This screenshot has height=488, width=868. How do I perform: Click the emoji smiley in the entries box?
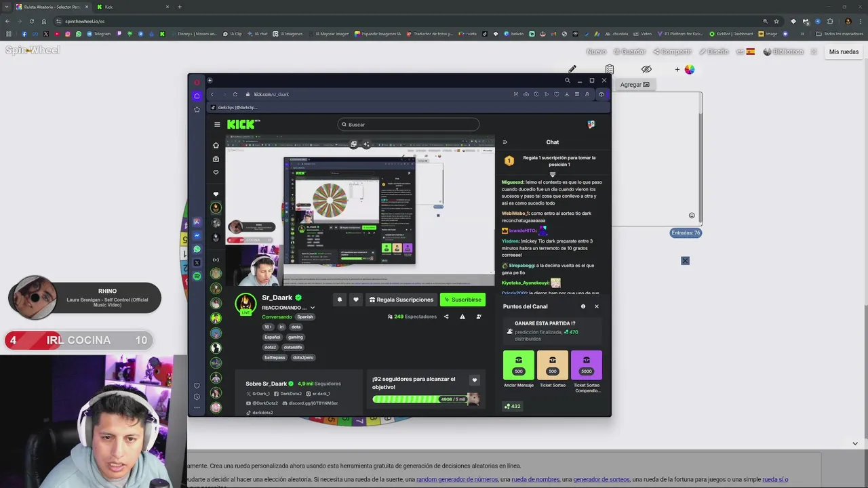pyautogui.click(x=692, y=216)
